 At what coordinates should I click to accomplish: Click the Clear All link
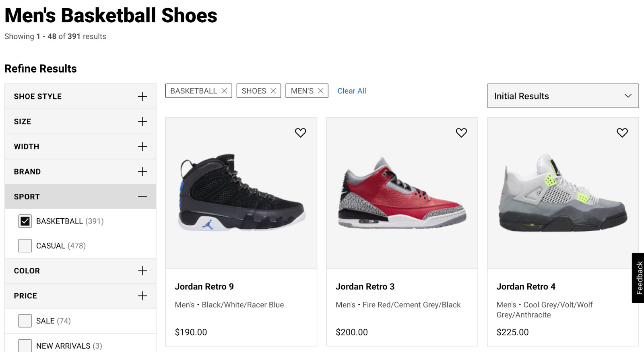[x=351, y=91]
